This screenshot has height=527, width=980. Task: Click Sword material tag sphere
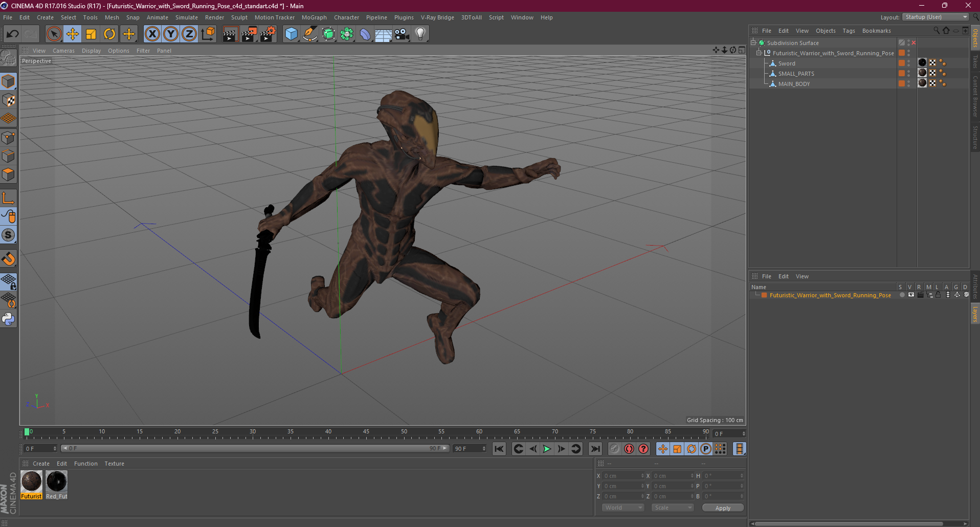922,63
